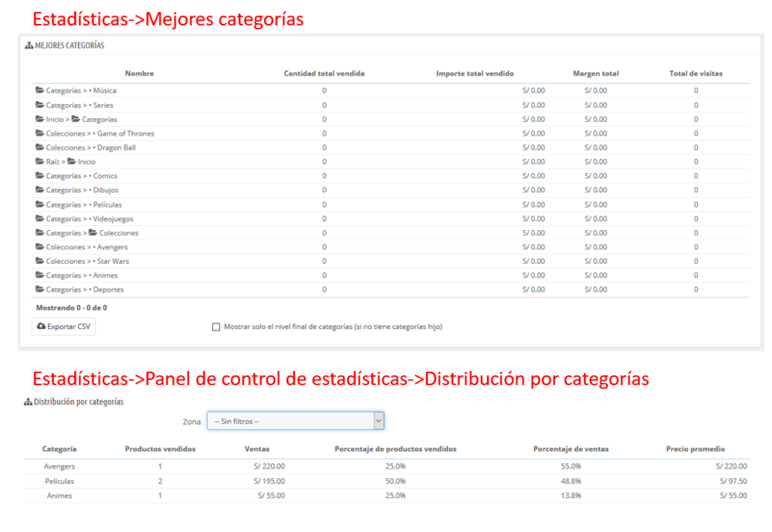Click the dropdown arrow on Sin filtros selector
The image size is (772, 532).
point(378,420)
